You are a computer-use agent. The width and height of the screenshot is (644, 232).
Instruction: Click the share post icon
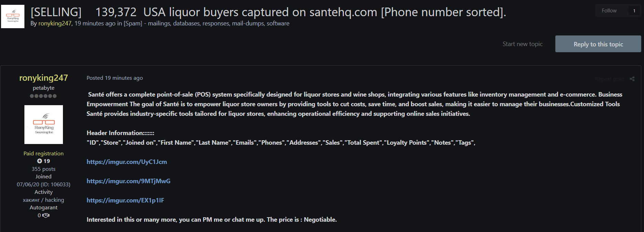(x=632, y=79)
